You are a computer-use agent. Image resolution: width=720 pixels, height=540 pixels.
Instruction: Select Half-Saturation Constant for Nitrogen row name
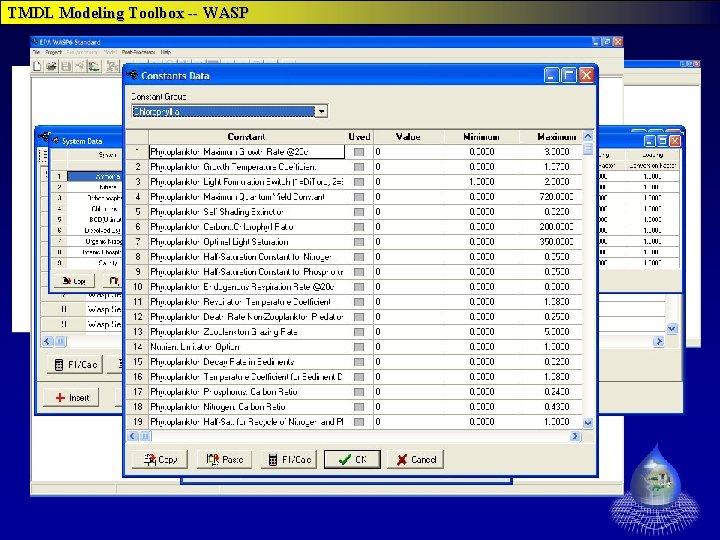tap(247, 257)
